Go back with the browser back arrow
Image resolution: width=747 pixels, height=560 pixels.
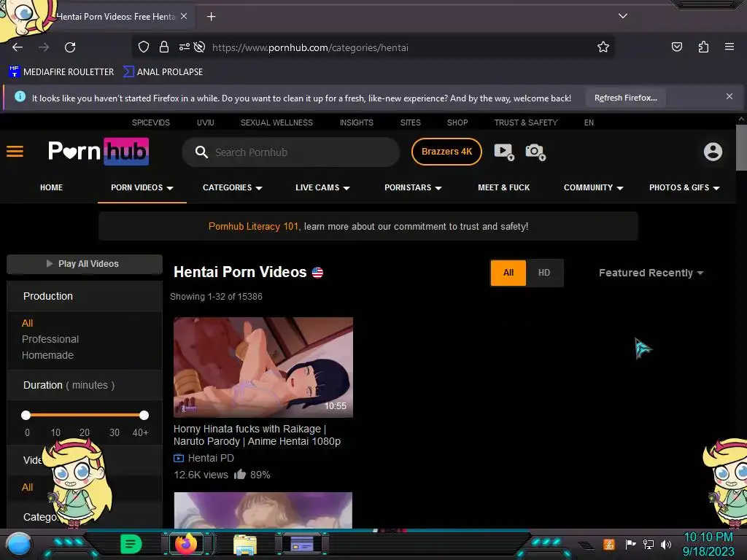[x=18, y=47]
